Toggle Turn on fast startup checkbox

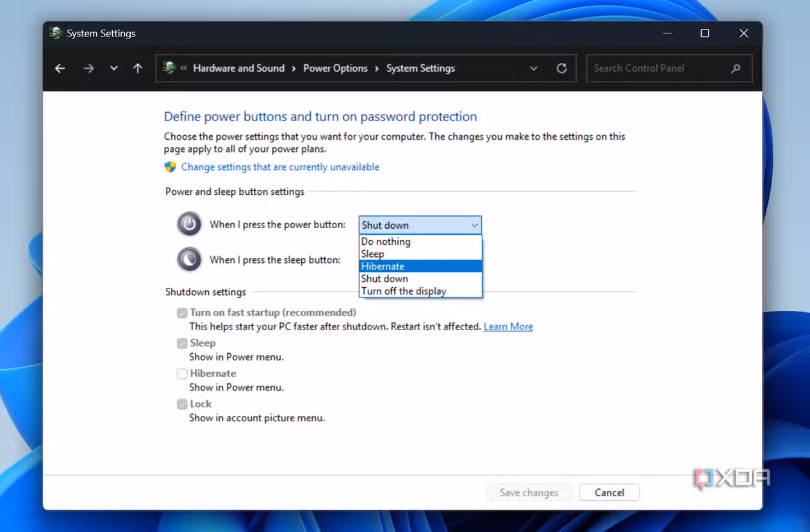[x=183, y=313]
